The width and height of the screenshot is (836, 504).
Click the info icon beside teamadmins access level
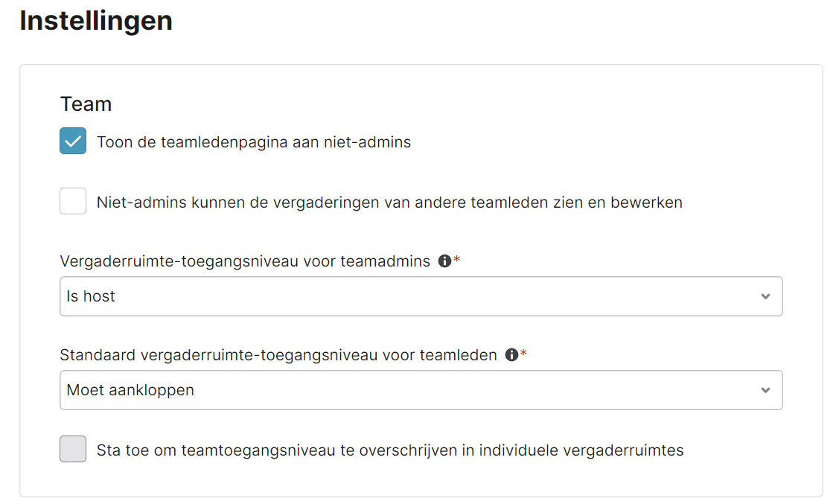pyautogui.click(x=444, y=261)
